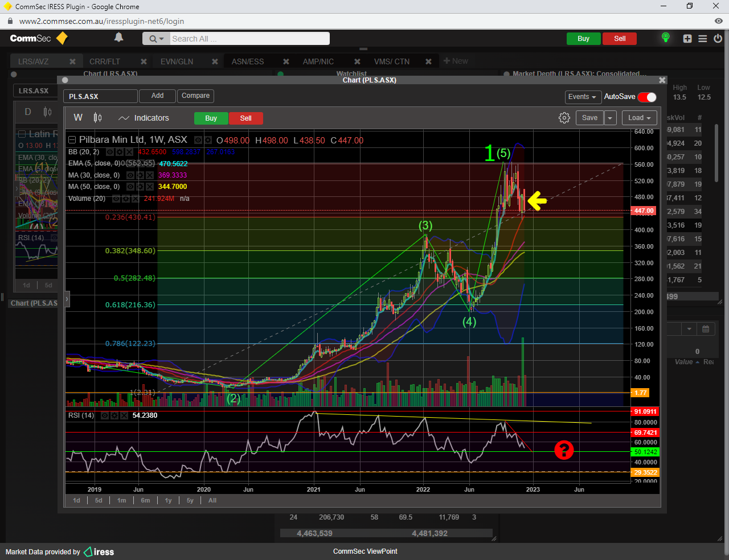Click Sell button in CommSec top bar
This screenshot has height=560, width=729.
click(x=620, y=39)
